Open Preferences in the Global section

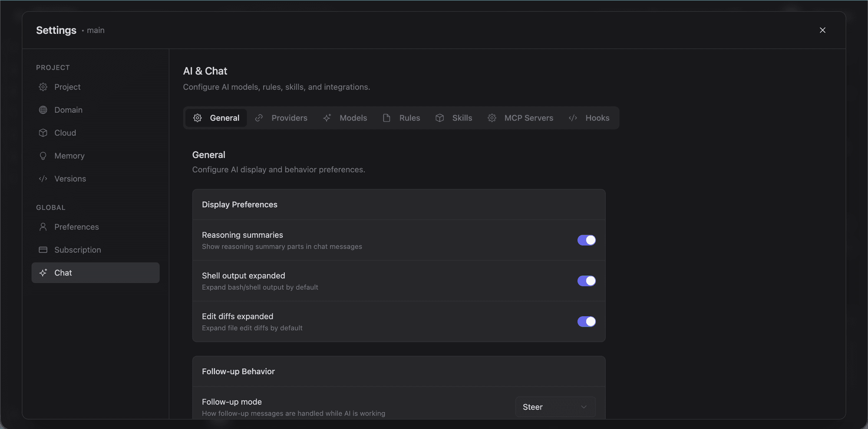[x=76, y=226]
